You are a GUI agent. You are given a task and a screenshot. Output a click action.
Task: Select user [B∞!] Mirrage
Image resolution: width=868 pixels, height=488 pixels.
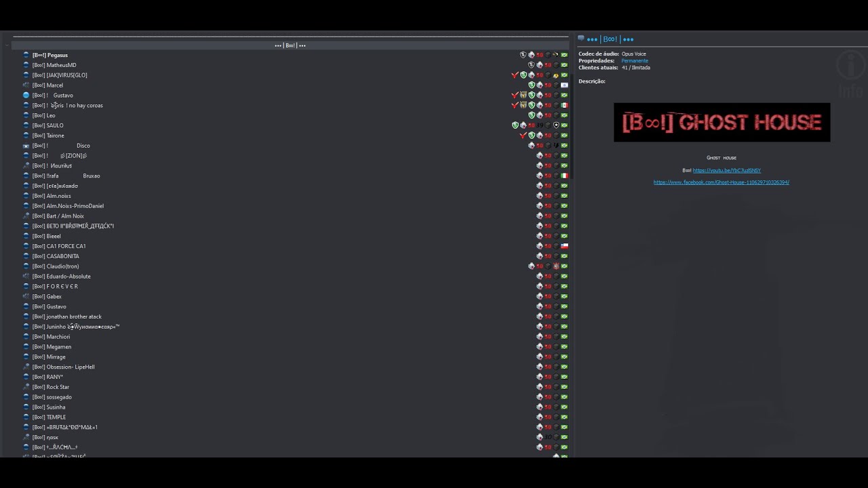pyautogui.click(x=49, y=357)
